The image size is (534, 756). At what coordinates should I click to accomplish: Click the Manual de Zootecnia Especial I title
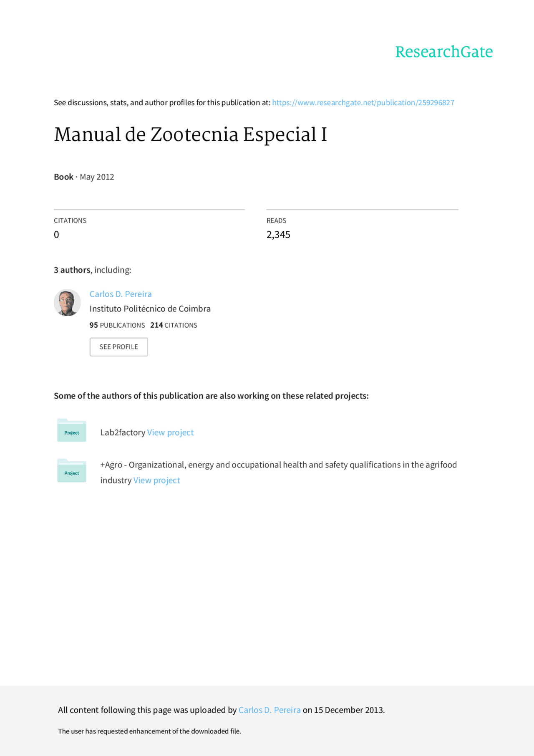point(190,135)
